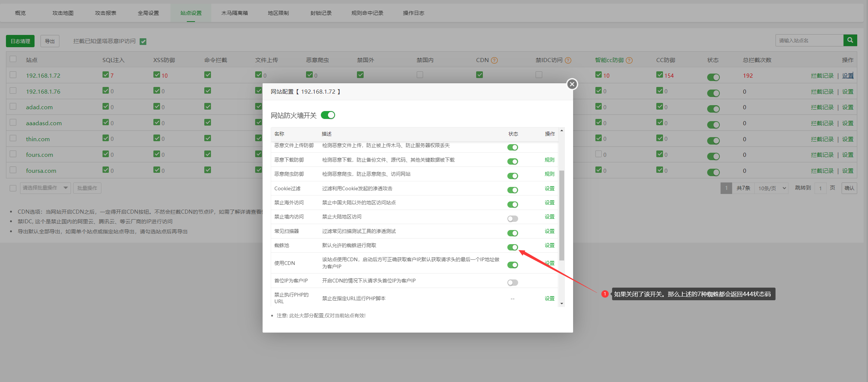Click the site name search input
The height and width of the screenshot is (382, 868).
point(809,40)
